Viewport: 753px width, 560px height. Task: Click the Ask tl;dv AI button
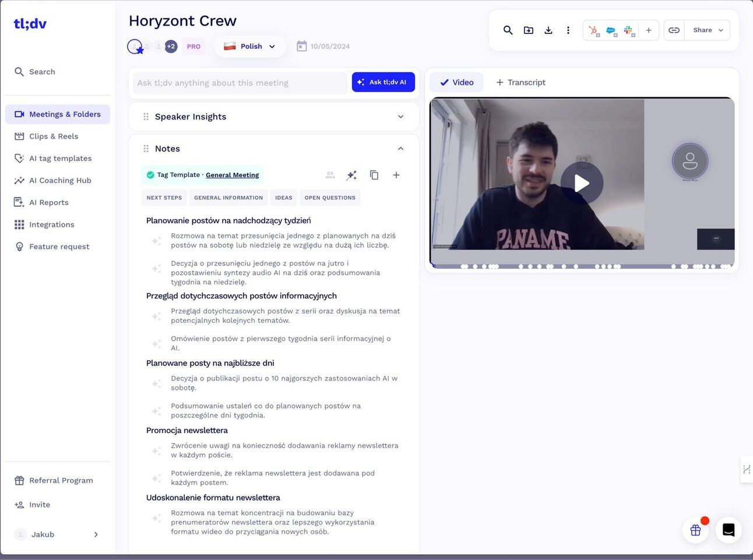click(383, 82)
